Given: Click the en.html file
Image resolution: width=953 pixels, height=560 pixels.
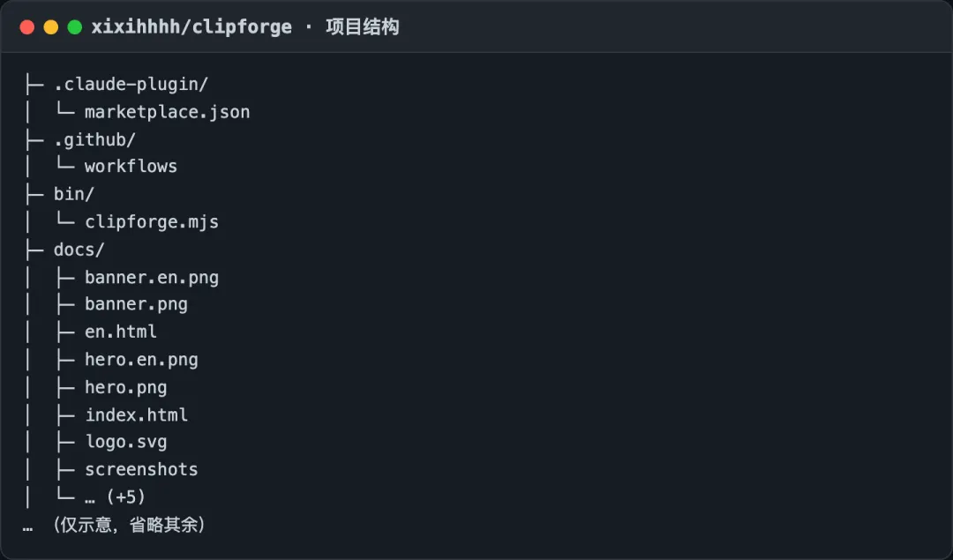Looking at the screenshot, I should [120, 332].
